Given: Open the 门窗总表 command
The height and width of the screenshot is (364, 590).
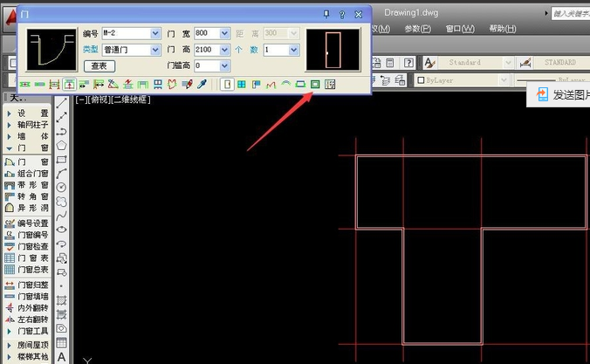Looking at the screenshot, I should [27, 270].
